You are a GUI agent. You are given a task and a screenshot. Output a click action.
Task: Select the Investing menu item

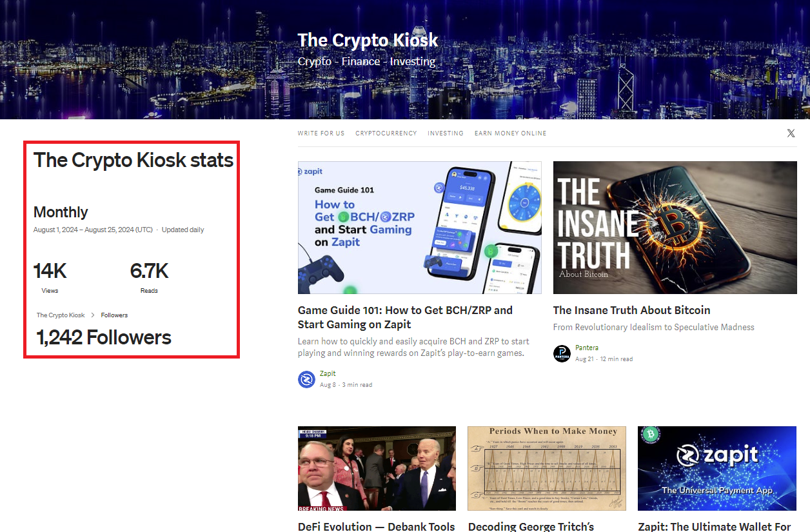tap(446, 133)
